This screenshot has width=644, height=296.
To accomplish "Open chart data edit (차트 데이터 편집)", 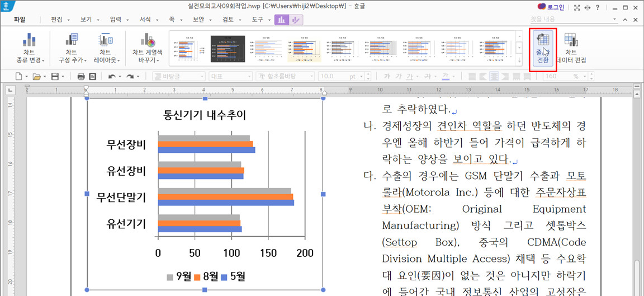I will 571,48.
